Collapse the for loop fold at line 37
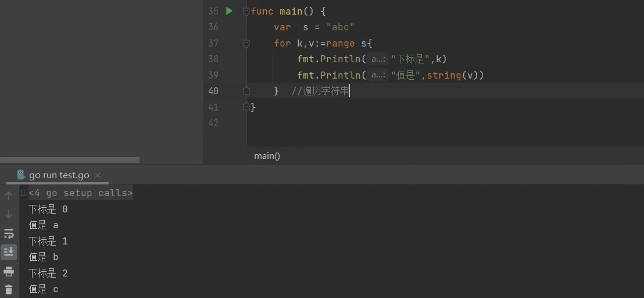The width and height of the screenshot is (644, 298). (246, 43)
